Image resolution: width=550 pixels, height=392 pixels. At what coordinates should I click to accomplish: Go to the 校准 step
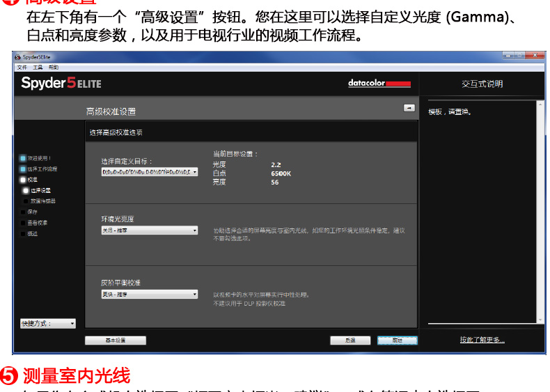pyautogui.click(x=29, y=180)
